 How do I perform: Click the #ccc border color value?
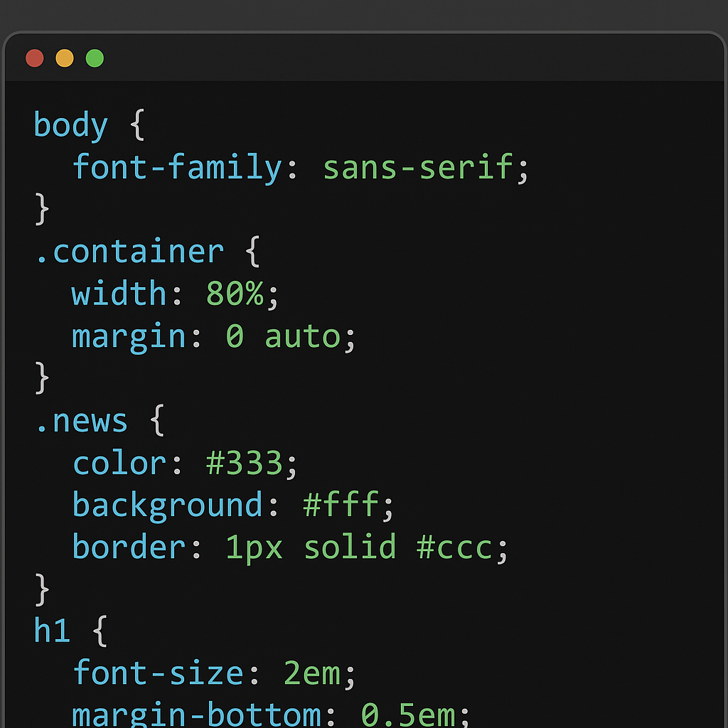coord(454,548)
